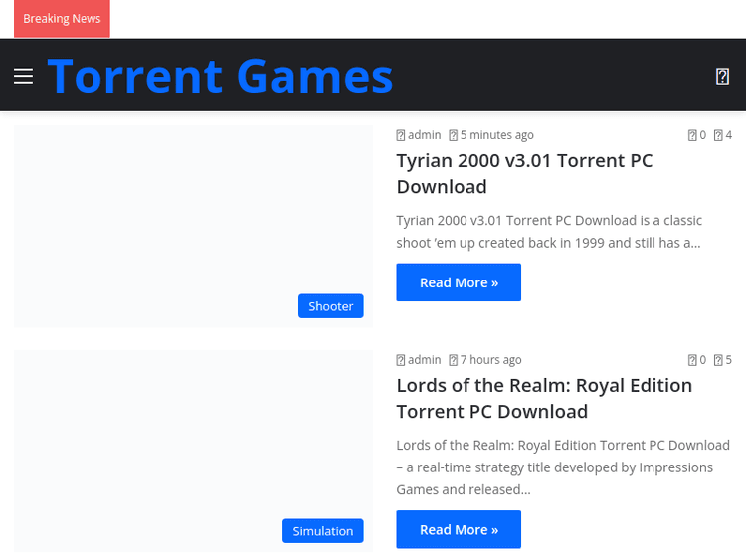Viewport: 746px width, 560px height.
Task: Click the Lords of the Realm excerpt text
Action: (x=563, y=467)
